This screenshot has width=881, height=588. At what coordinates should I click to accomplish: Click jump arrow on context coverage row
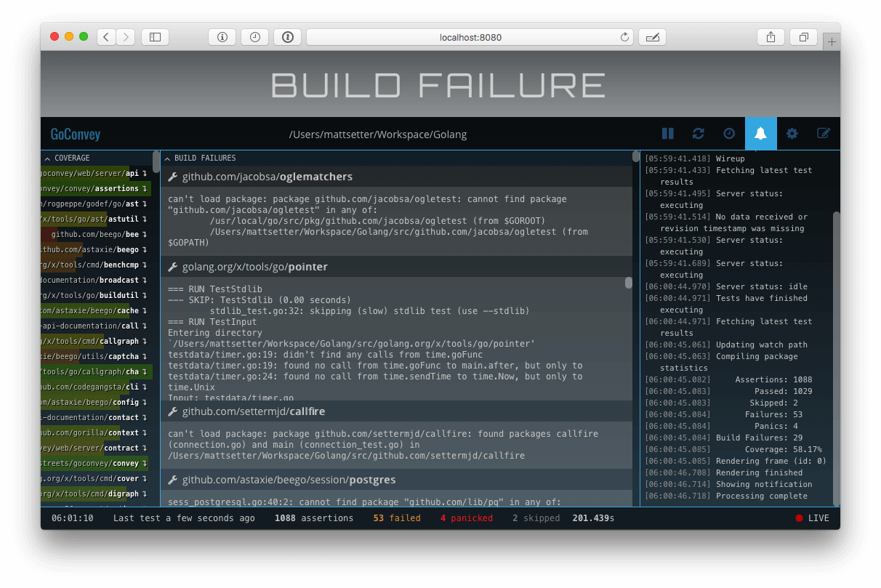145,432
